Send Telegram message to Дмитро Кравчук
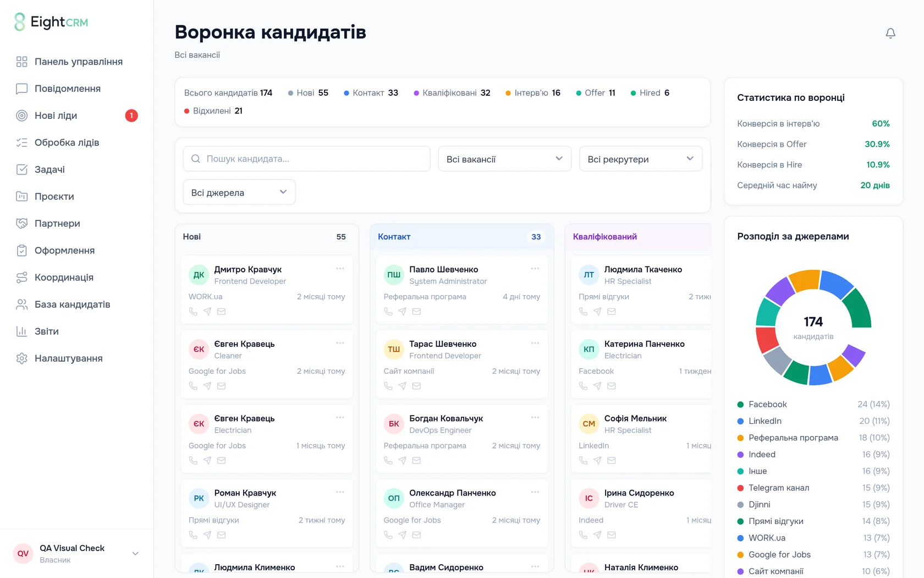Image resolution: width=924 pixels, height=578 pixels. (x=207, y=312)
